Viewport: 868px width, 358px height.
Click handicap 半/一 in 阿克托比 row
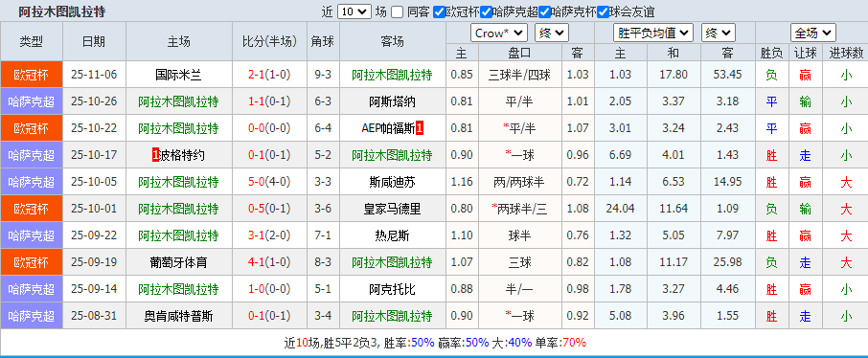tap(520, 289)
